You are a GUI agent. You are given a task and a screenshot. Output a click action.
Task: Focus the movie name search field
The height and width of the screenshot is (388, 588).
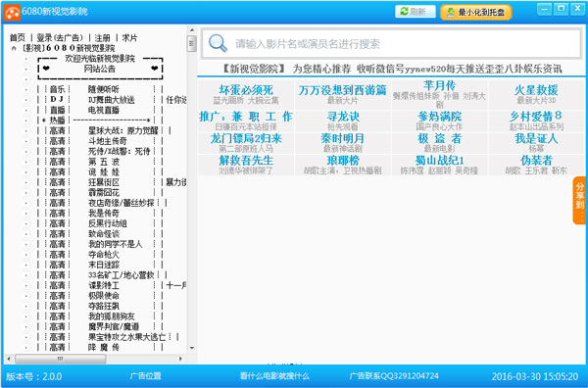[391, 43]
